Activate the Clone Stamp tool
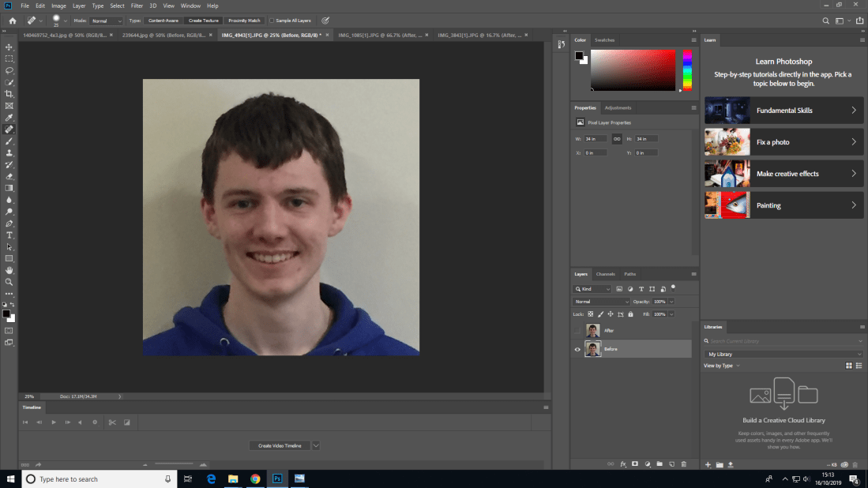Viewport: 868px width, 488px height. pyautogui.click(x=9, y=152)
